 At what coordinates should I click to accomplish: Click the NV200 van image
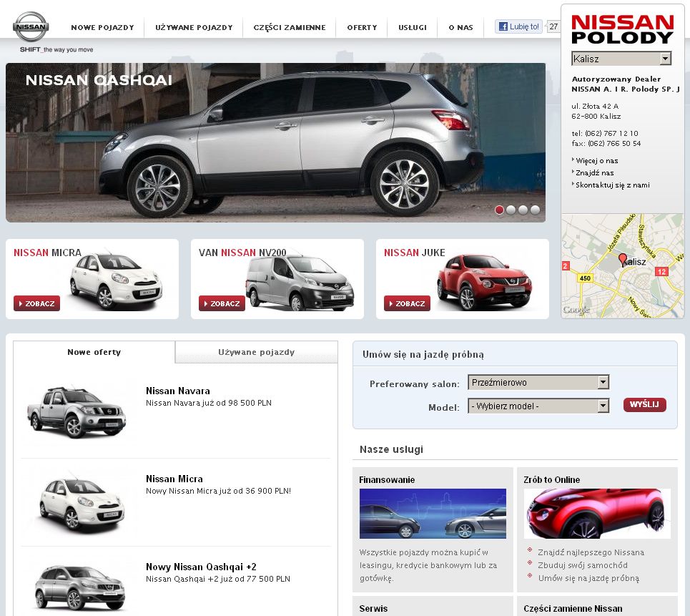(300, 283)
